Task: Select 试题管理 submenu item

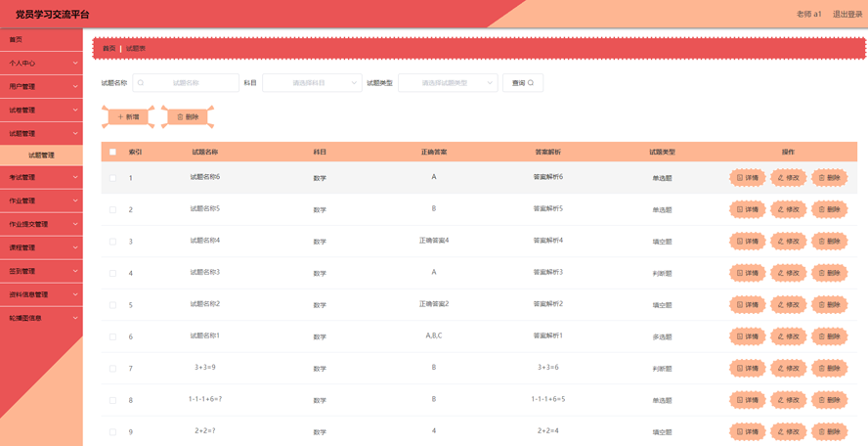Action: (41, 156)
